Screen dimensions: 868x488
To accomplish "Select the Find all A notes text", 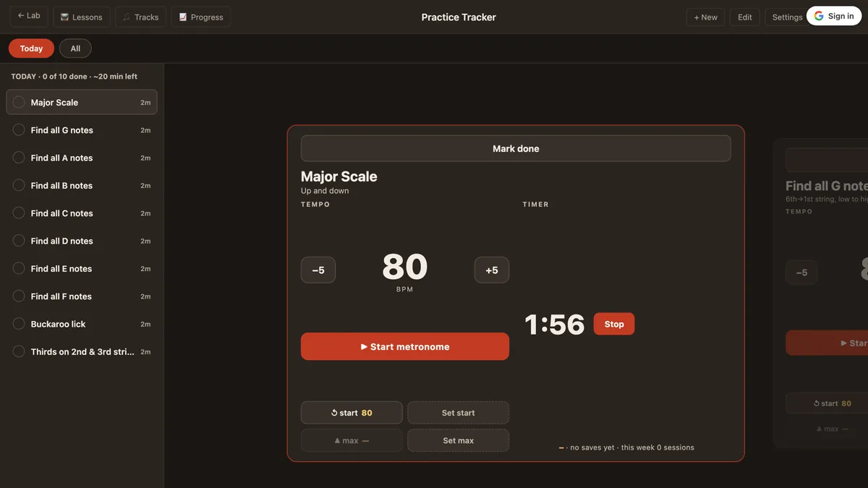I will tap(61, 158).
